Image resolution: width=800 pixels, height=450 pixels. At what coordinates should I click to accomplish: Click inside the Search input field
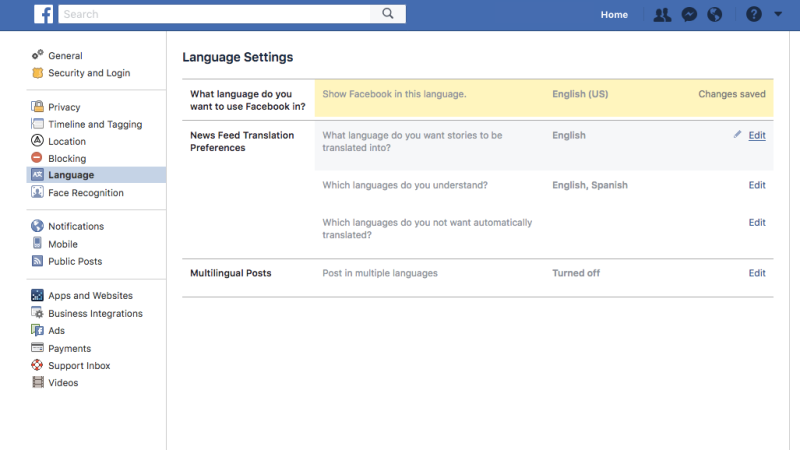[215, 14]
